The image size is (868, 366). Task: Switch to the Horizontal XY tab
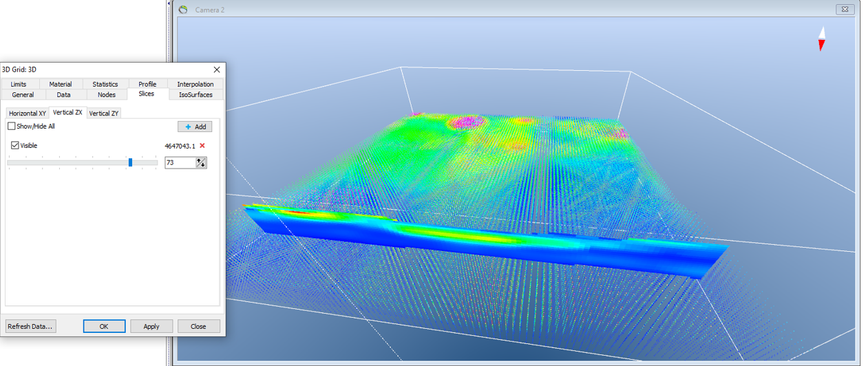[28, 113]
